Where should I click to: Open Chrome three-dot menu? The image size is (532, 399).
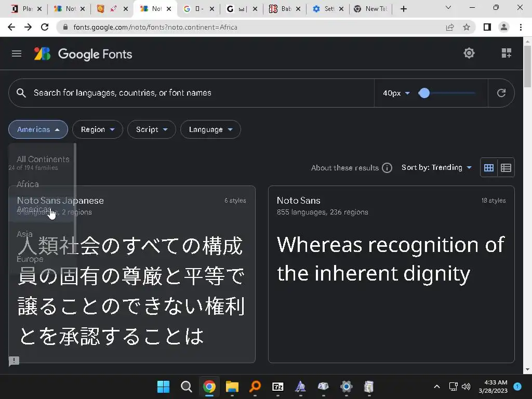coord(521,27)
